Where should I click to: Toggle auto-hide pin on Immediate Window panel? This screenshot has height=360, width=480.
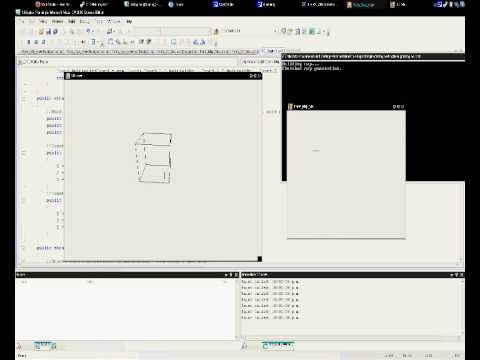[456, 275]
